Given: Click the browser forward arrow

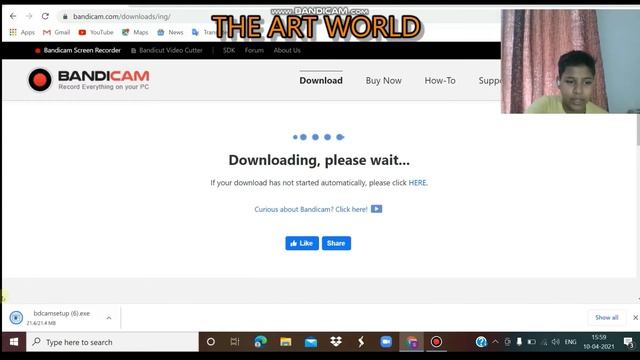Looking at the screenshot, I should pos(29,16).
